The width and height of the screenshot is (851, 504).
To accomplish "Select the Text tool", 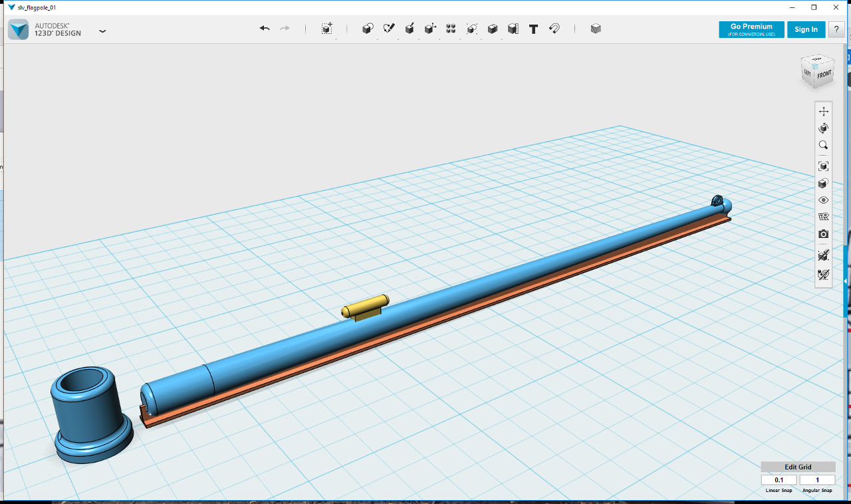I will click(533, 29).
